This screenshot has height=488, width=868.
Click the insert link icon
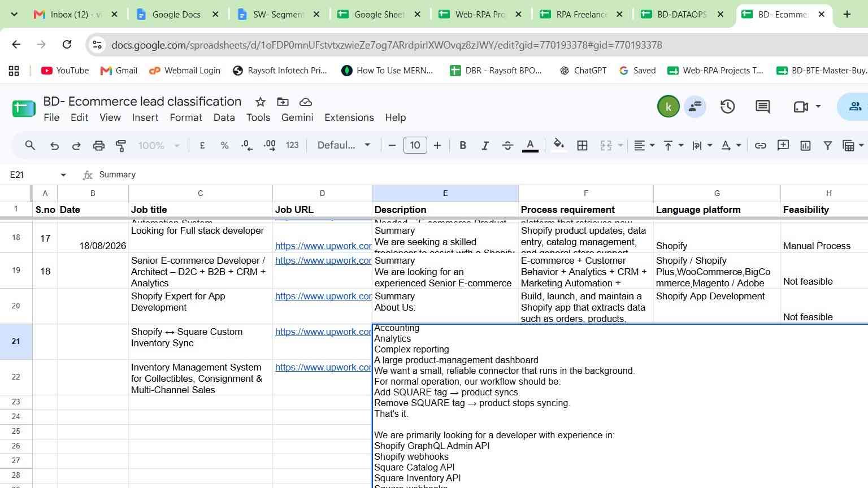click(x=761, y=146)
